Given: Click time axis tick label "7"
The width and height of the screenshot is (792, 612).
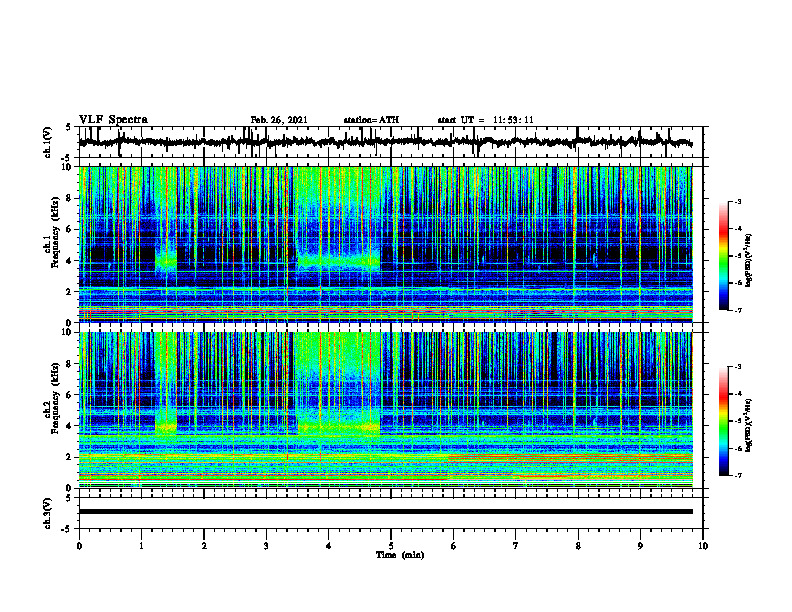Looking at the screenshot, I should [516, 546].
